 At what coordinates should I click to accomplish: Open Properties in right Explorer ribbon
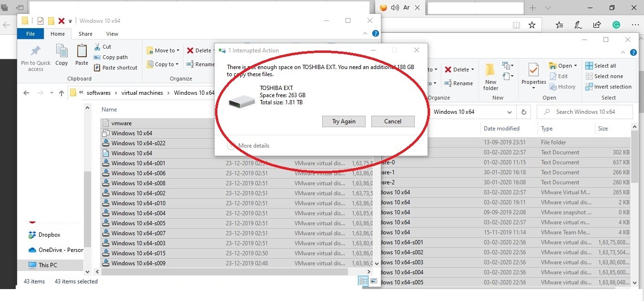533,75
